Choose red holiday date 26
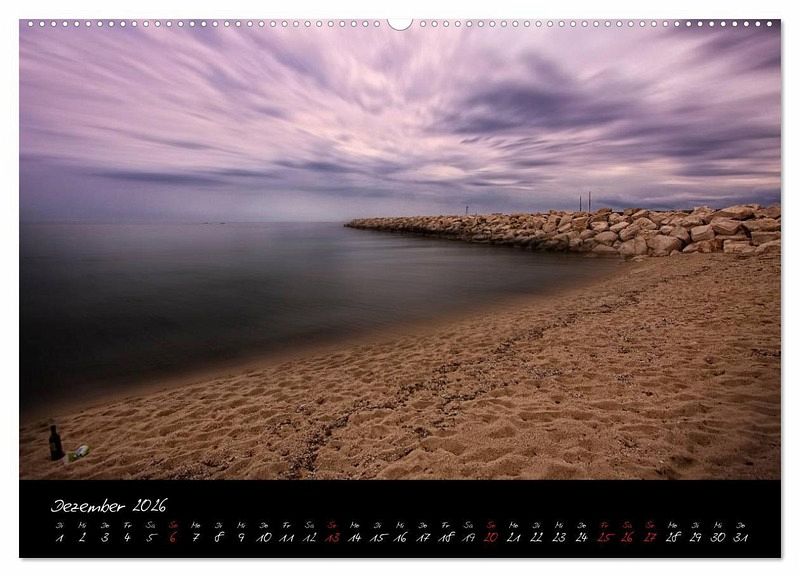800x577 pixels. tap(627, 537)
